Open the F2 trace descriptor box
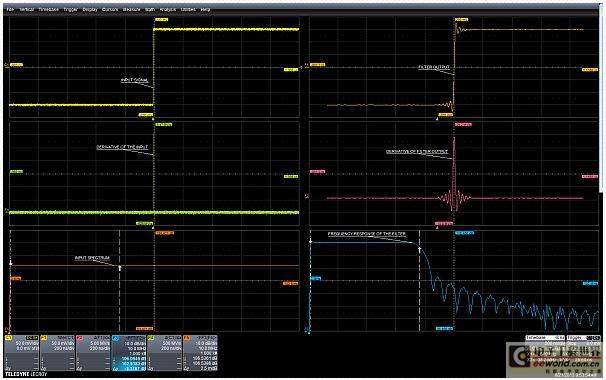This screenshot has width=606, height=380. click(93, 353)
